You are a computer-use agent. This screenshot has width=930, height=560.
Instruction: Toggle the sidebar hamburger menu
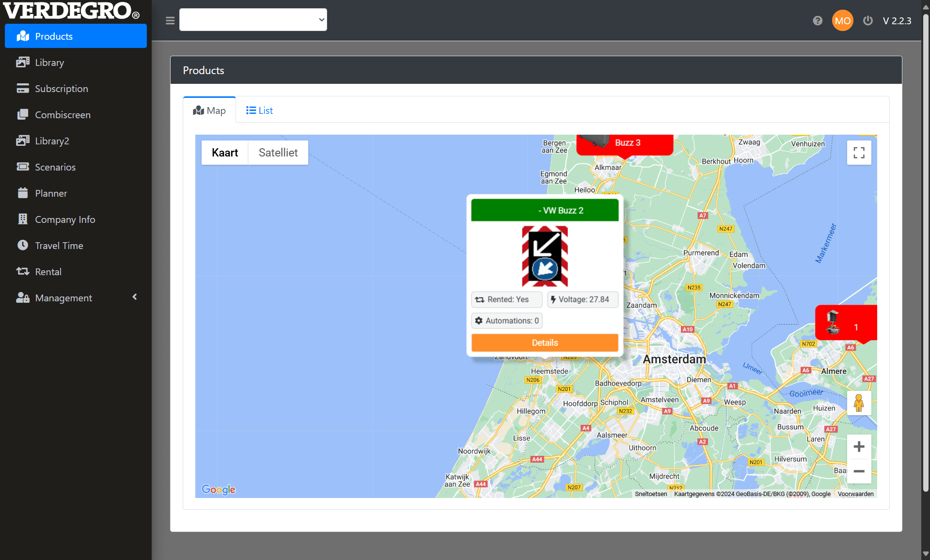170,20
